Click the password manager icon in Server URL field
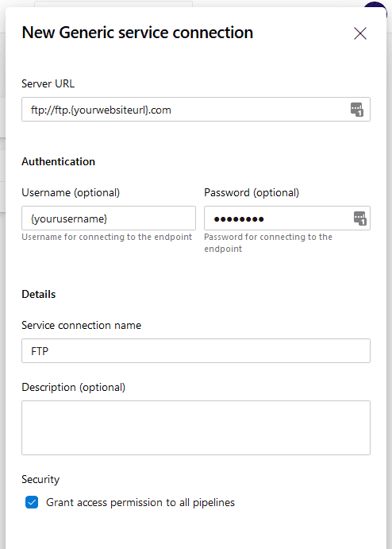 [x=357, y=110]
